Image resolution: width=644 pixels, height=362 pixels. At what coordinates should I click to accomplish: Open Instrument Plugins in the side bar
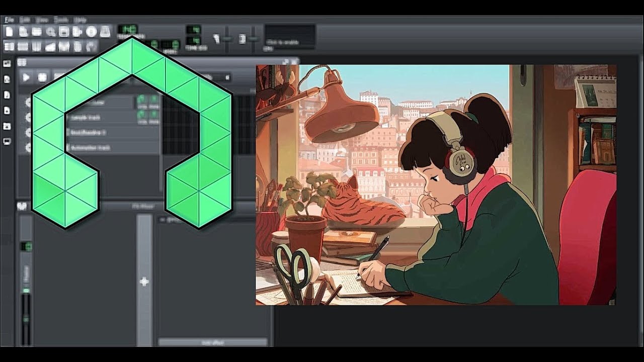(7, 64)
